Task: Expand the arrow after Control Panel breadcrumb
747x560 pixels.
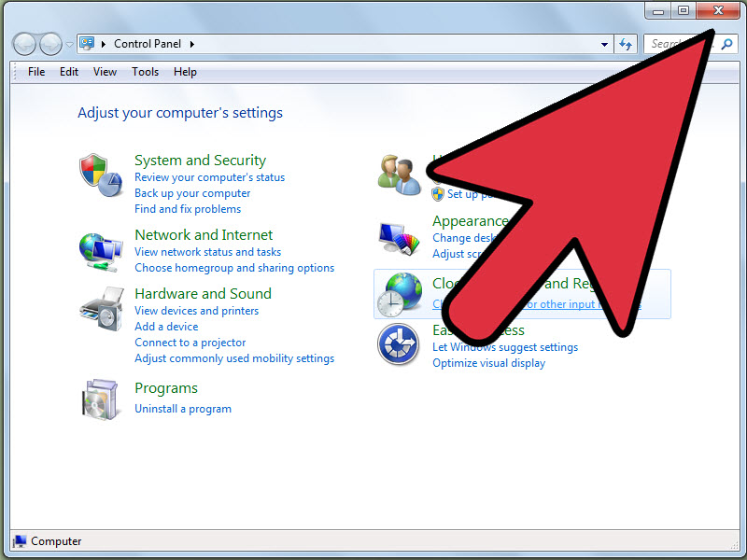Action: point(192,44)
